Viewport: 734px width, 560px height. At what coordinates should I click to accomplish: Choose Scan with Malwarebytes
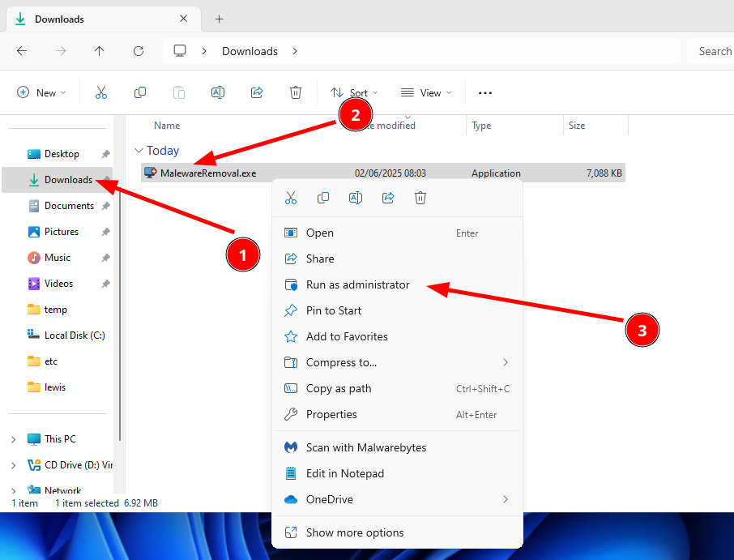(365, 447)
